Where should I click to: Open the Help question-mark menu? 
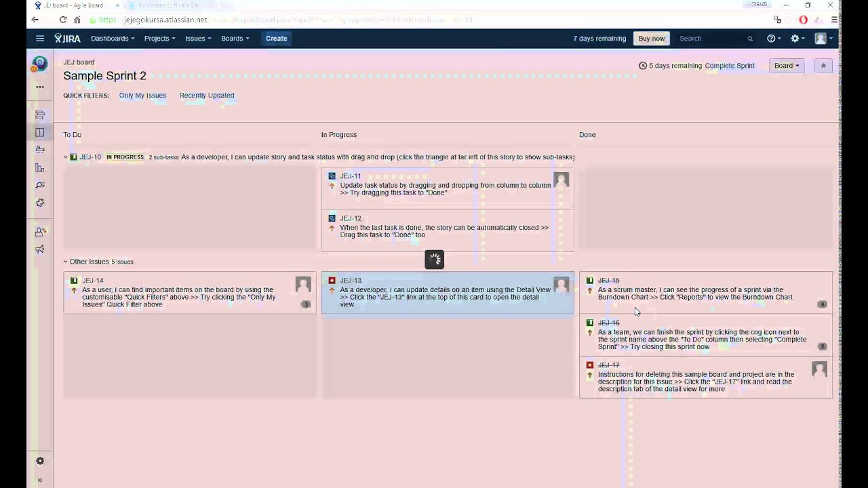click(x=774, y=39)
